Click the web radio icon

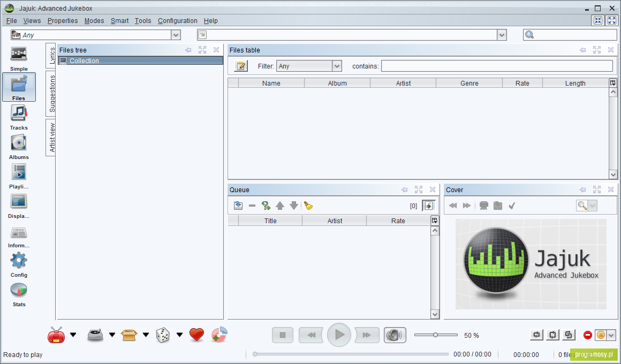pos(56,335)
